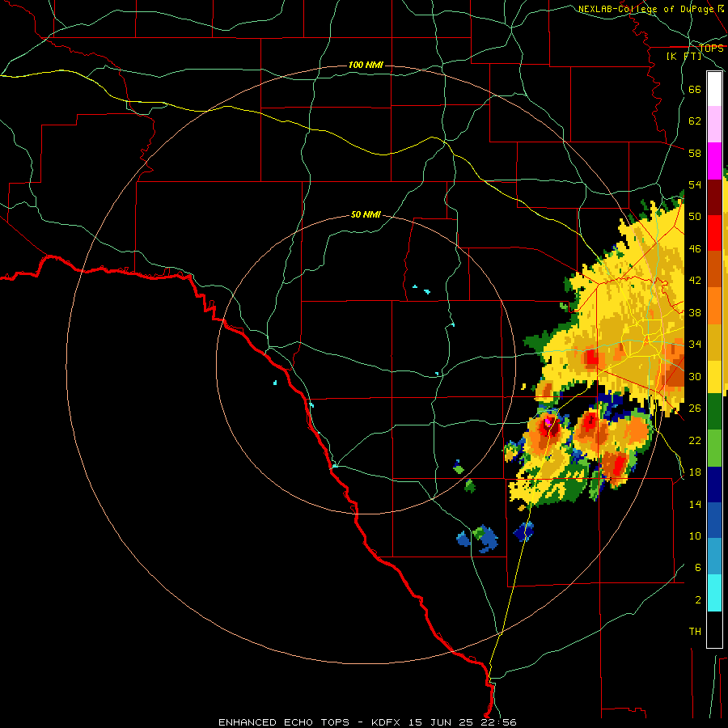The image size is (728, 728).
Task: Click the white swatch in the tops legend
Action: pos(714,89)
